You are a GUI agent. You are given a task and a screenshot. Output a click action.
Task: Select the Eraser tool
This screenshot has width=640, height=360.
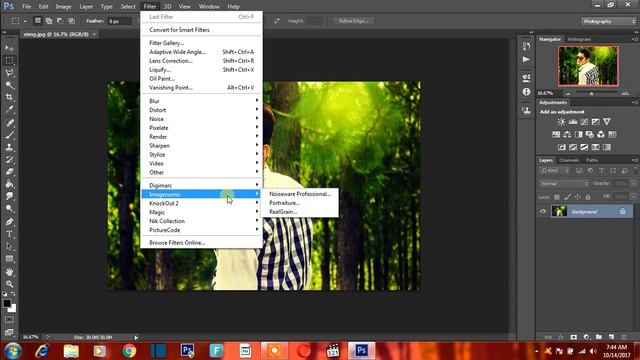click(9, 172)
